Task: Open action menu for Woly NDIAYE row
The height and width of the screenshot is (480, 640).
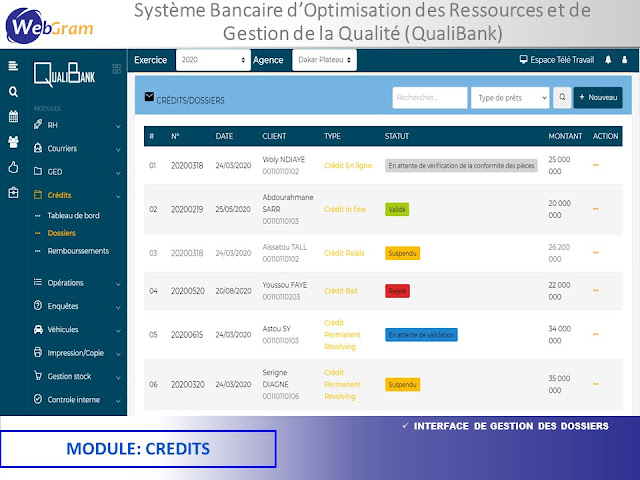Action: tap(596, 165)
